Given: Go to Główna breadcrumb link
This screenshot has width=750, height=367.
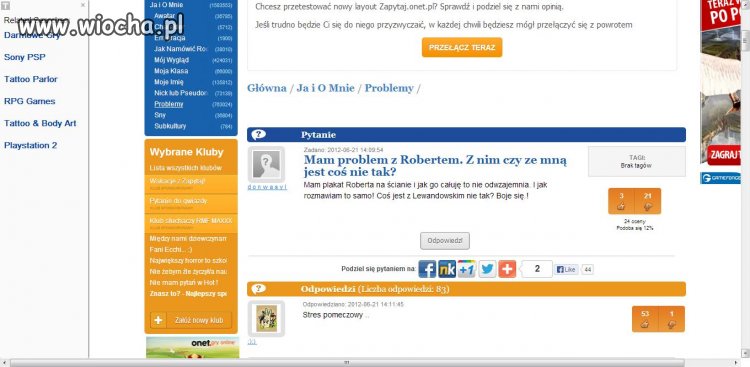Looking at the screenshot, I should point(266,88).
